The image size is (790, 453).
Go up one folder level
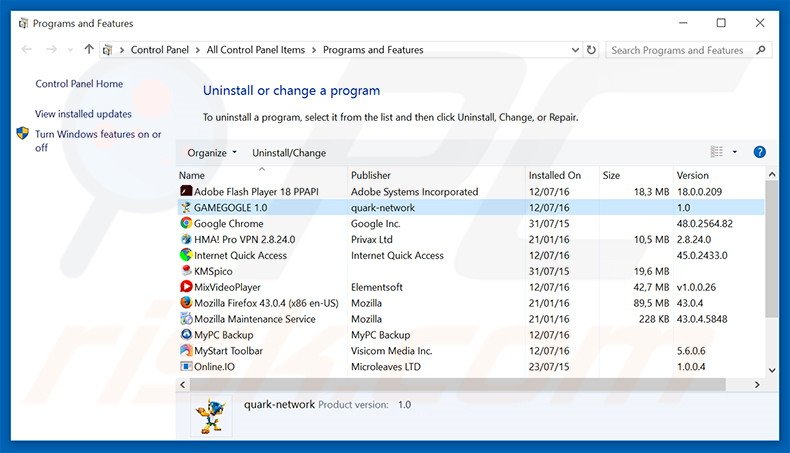tap(89, 49)
